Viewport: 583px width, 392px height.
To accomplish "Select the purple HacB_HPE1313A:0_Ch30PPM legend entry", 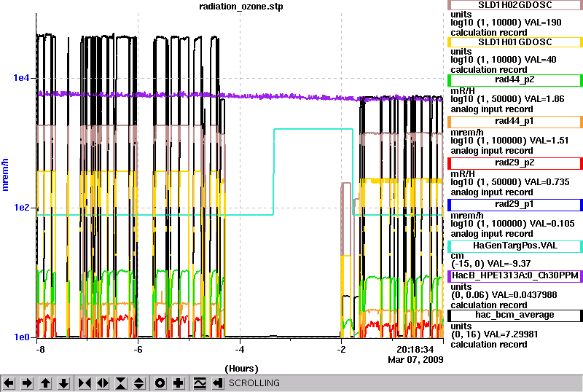I will point(515,276).
